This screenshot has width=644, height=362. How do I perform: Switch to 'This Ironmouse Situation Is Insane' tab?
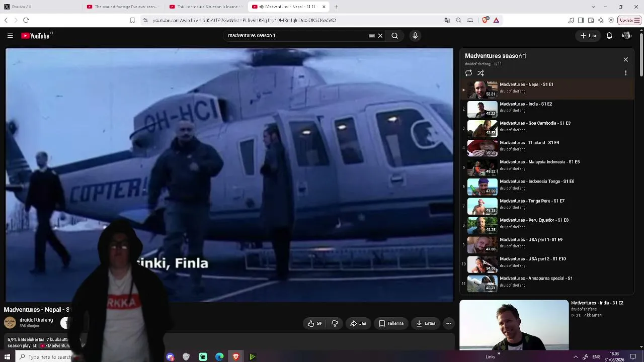pyautogui.click(x=205, y=7)
